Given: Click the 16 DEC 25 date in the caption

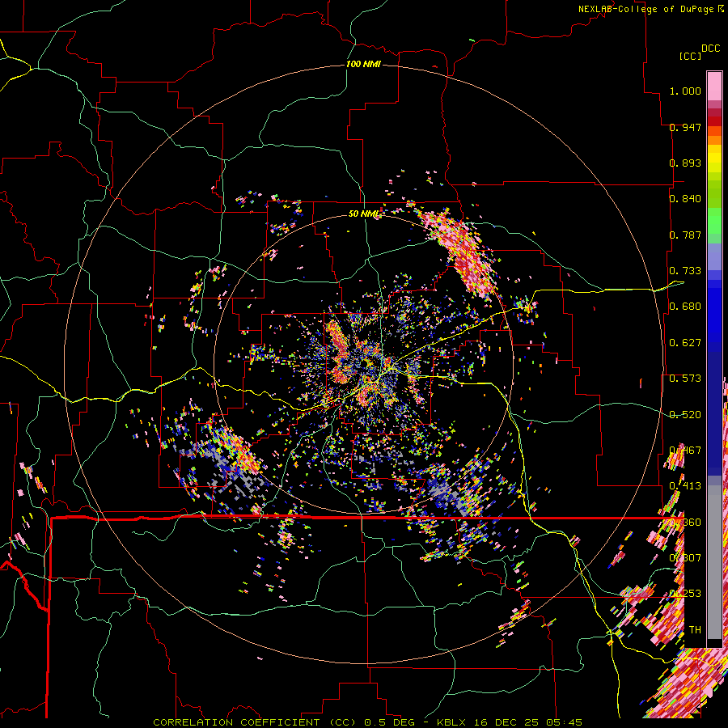Looking at the screenshot, I should tap(506, 722).
